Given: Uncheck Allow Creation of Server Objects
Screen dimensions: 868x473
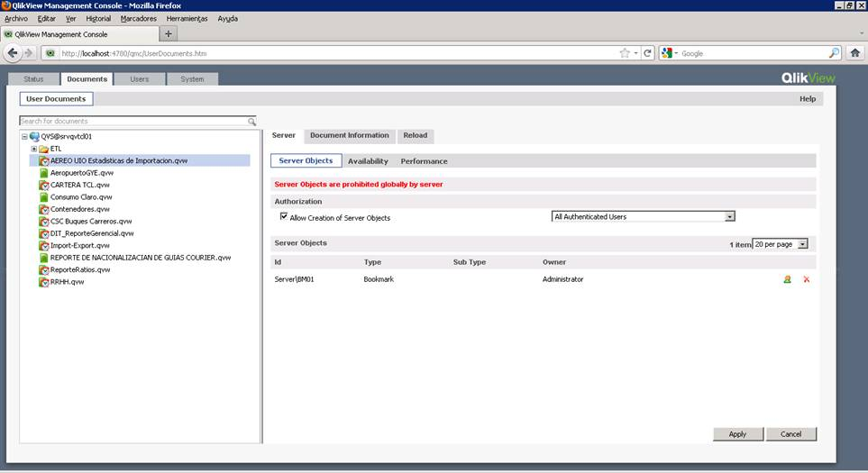Looking at the screenshot, I should pyautogui.click(x=284, y=217).
